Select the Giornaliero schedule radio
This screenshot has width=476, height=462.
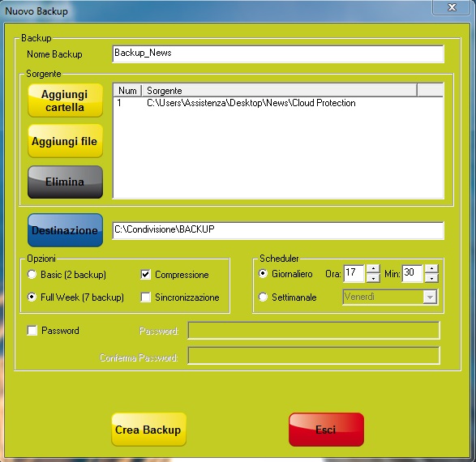click(x=263, y=274)
